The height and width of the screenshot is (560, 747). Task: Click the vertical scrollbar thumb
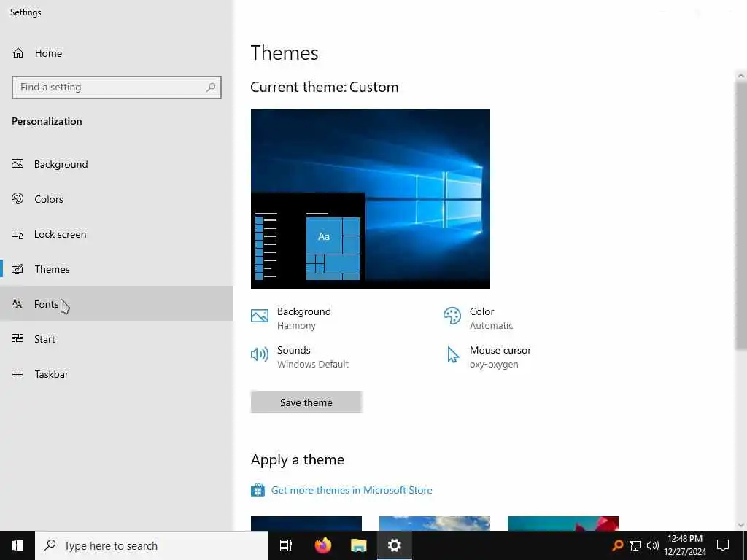[x=741, y=215]
